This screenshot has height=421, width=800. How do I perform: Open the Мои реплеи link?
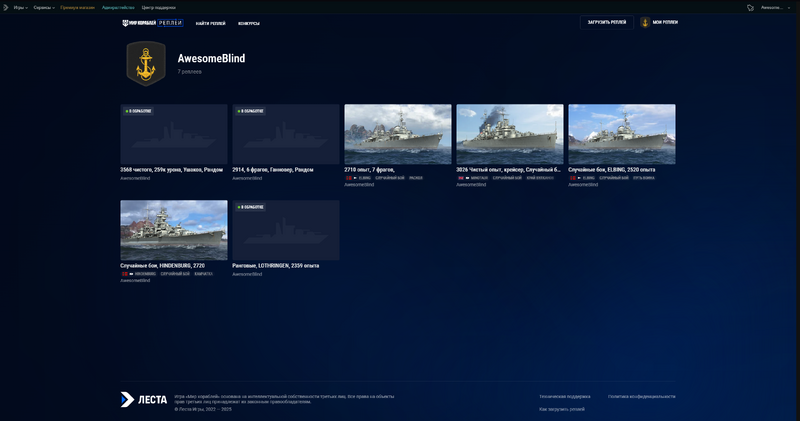point(665,22)
